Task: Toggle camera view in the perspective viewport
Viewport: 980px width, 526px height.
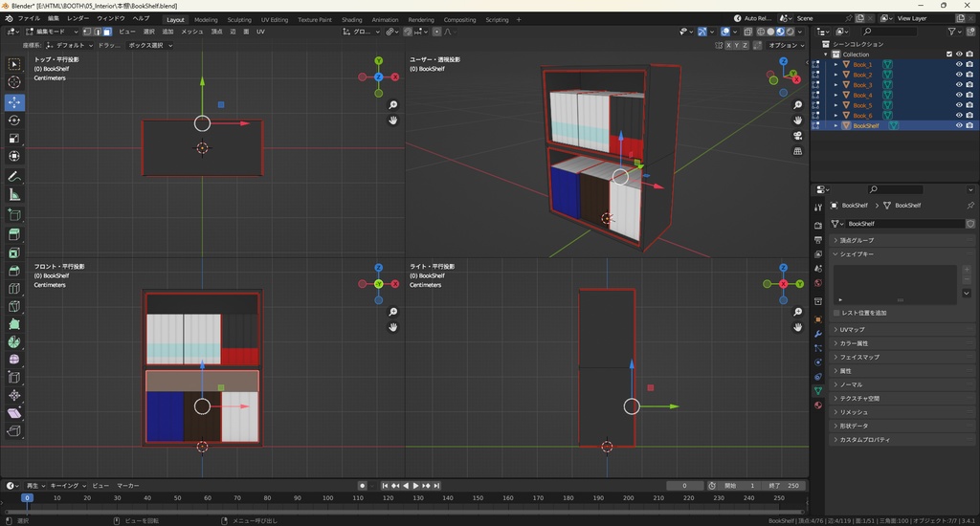Action: tap(797, 136)
